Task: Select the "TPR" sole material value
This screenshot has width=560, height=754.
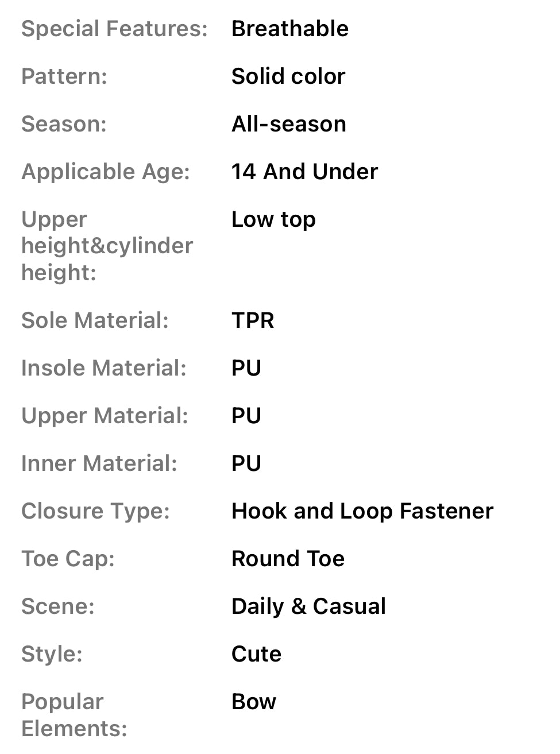Action: [x=253, y=320]
